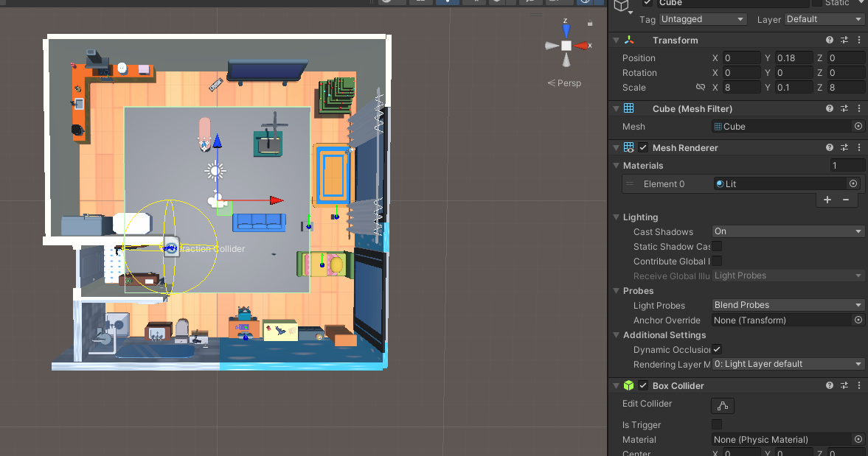Collapse the Additional Settings foldout
Viewport: 868px width, 456px height.
point(616,335)
